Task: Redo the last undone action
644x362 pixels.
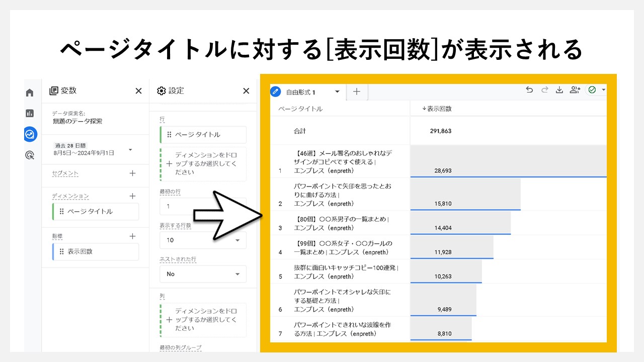Action: coord(544,89)
